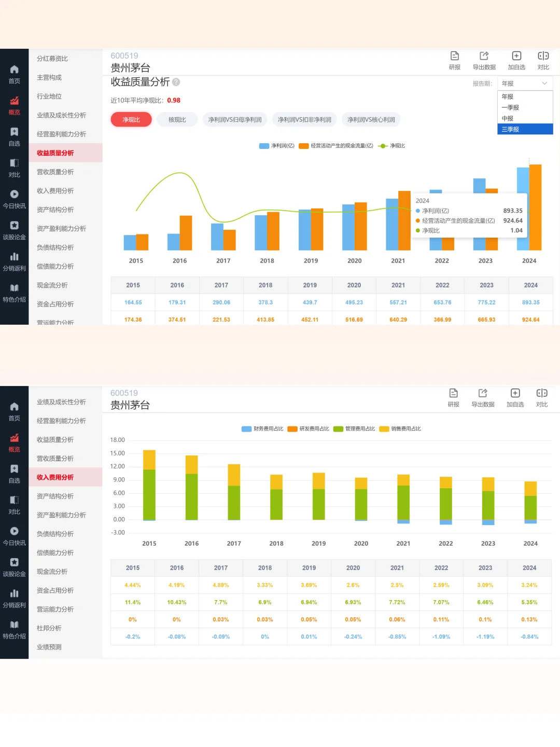Image resolution: width=560 pixels, height=747 pixels.
Task: Toggle 销售费用占比 legend series
Action: tap(400, 428)
